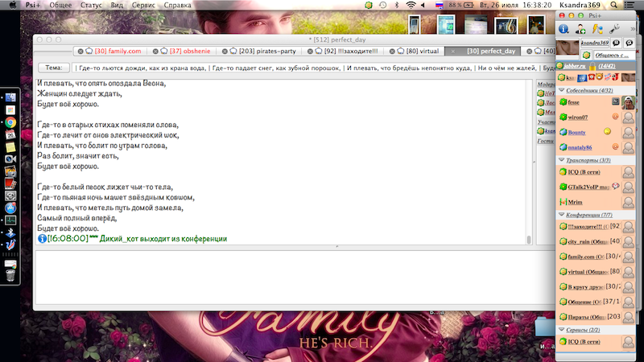Collapse the Сервисы (2/2) group

click(561, 329)
